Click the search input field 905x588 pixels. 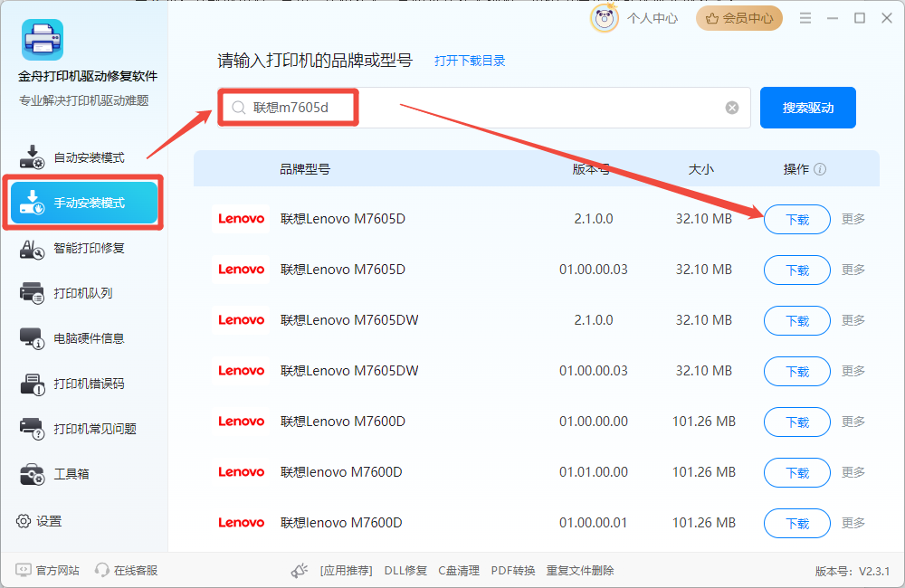click(483, 108)
